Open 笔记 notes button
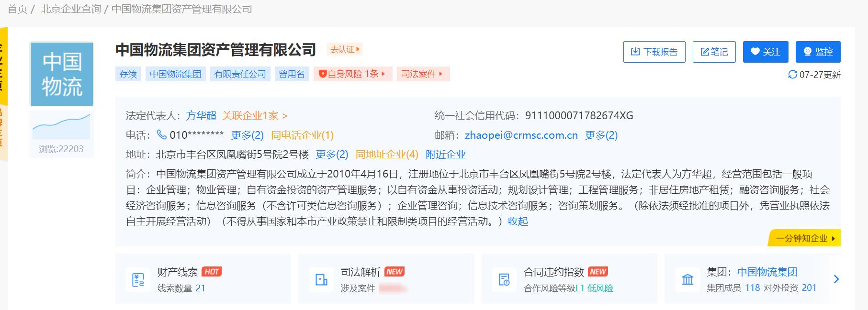Image resolution: width=868 pixels, height=310 pixels. click(x=714, y=52)
